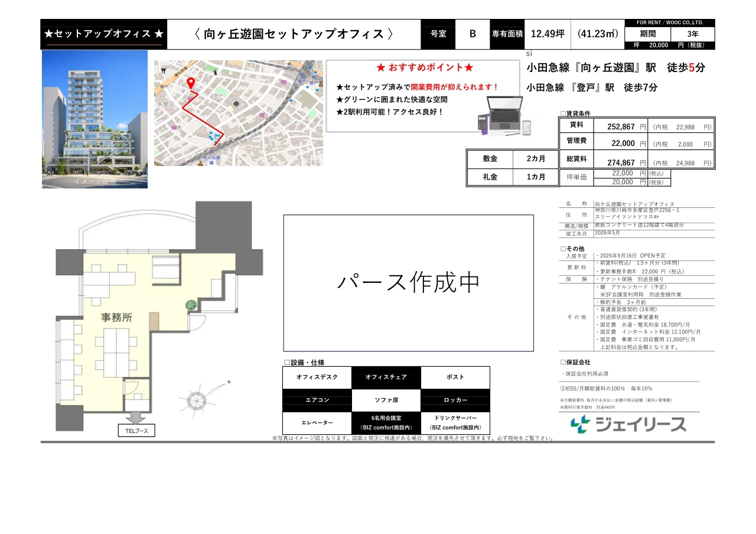Click the red map location pin
This screenshot has width=756, height=534.
[x=191, y=83]
